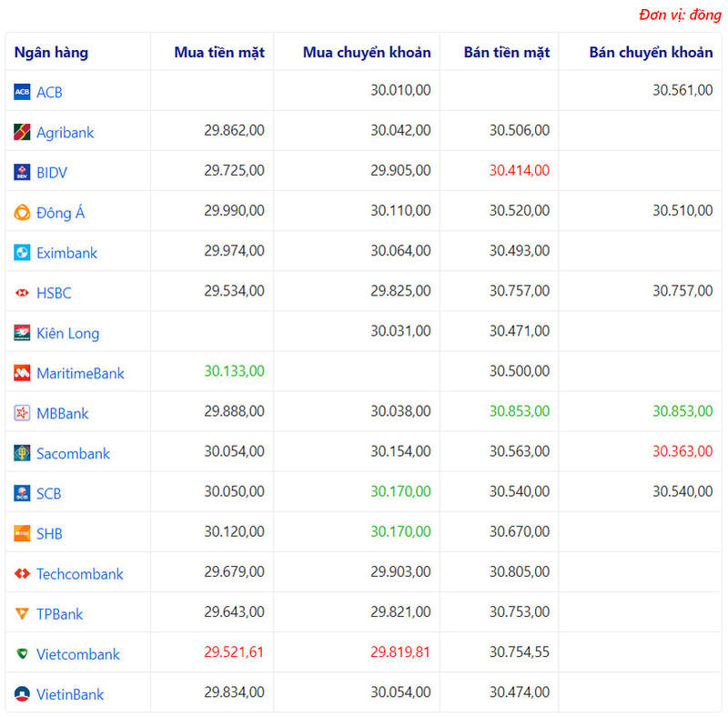Click the HSBC logo icon

point(22,293)
